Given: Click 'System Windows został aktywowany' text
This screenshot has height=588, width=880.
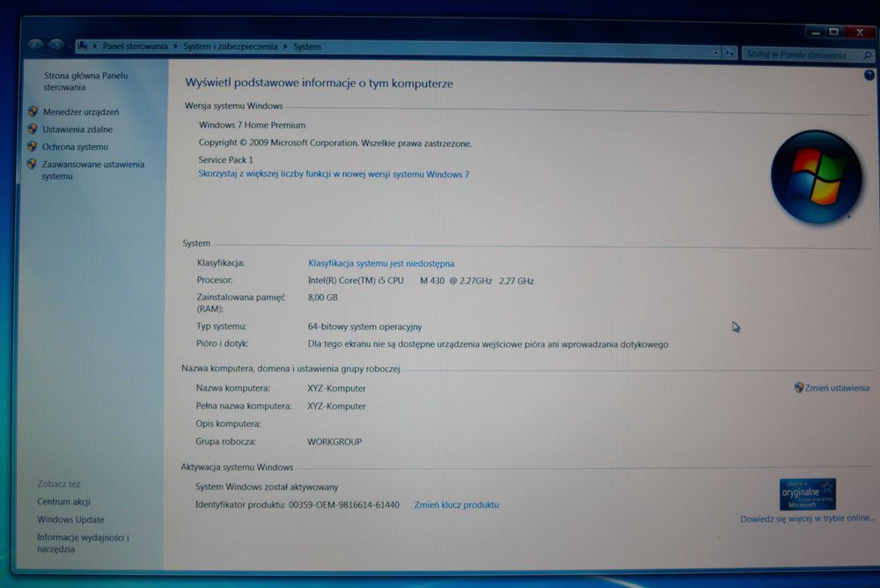Looking at the screenshot, I should click(267, 487).
